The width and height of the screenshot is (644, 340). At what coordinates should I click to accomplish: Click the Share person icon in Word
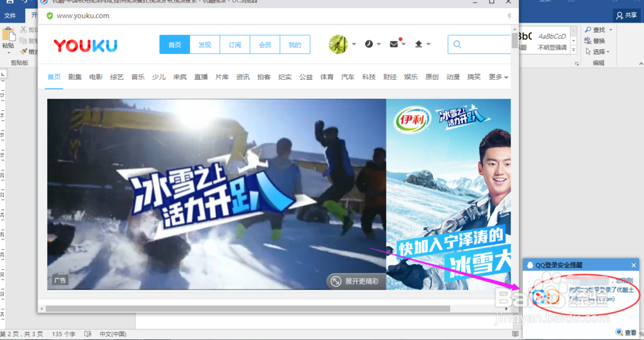[x=620, y=15]
